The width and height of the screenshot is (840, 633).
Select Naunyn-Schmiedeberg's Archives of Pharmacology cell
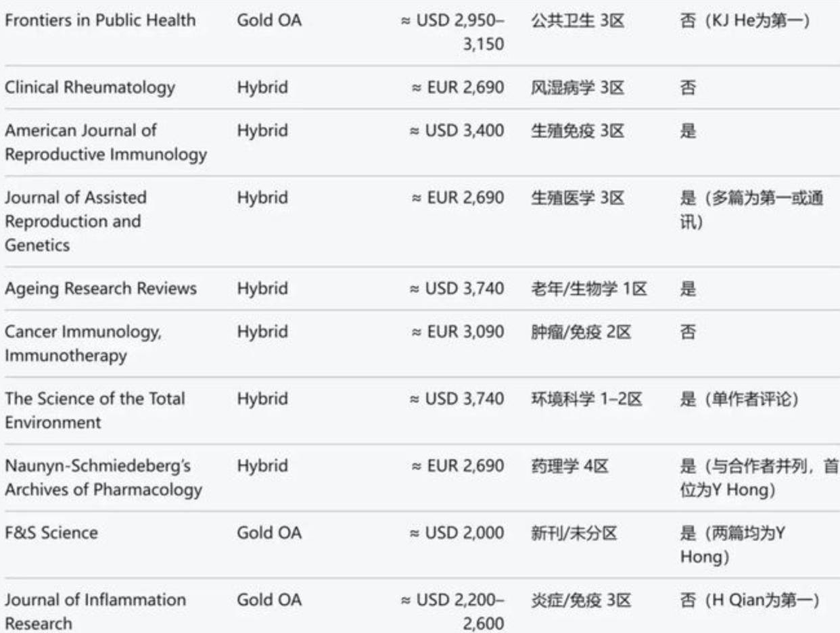pyautogui.click(x=103, y=477)
